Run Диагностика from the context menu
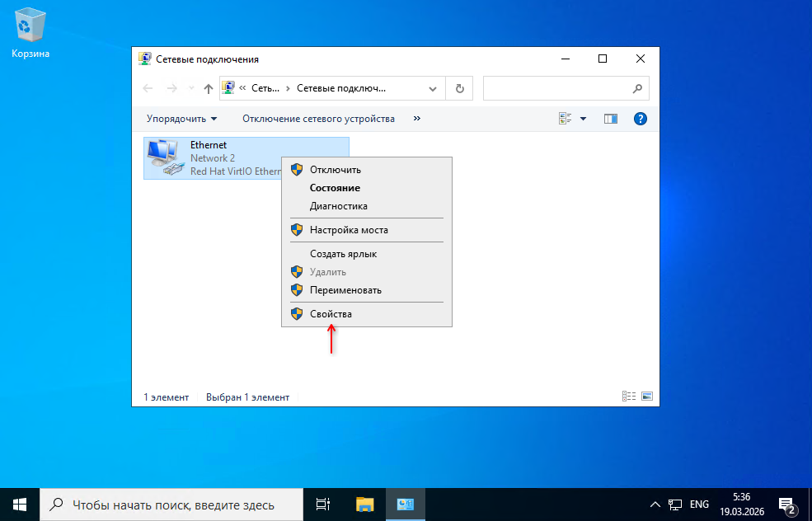The image size is (812, 521). click(x=338, y=206)
